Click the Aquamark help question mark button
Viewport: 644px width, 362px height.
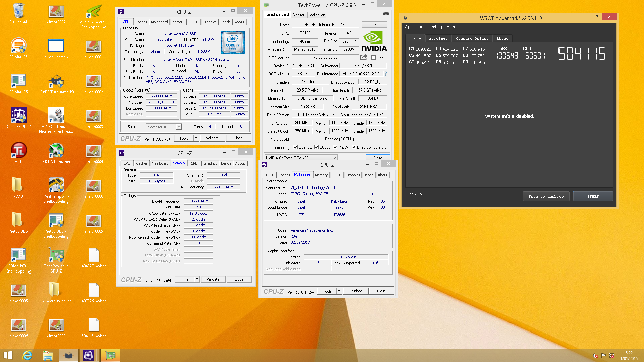tap(597, 17)
